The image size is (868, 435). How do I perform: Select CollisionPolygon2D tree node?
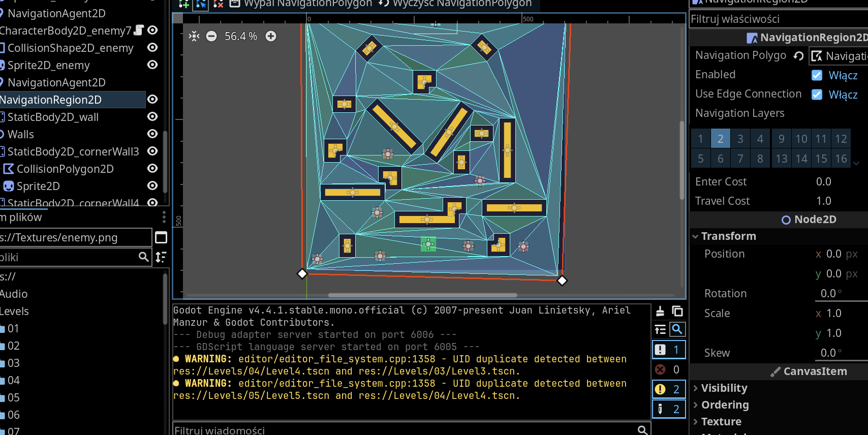point(65,169)
